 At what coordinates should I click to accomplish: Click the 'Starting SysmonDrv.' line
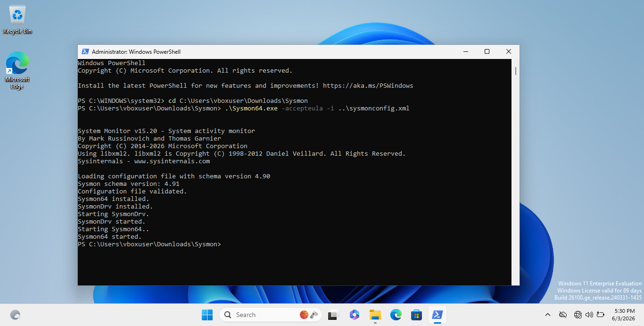[114, 214]
